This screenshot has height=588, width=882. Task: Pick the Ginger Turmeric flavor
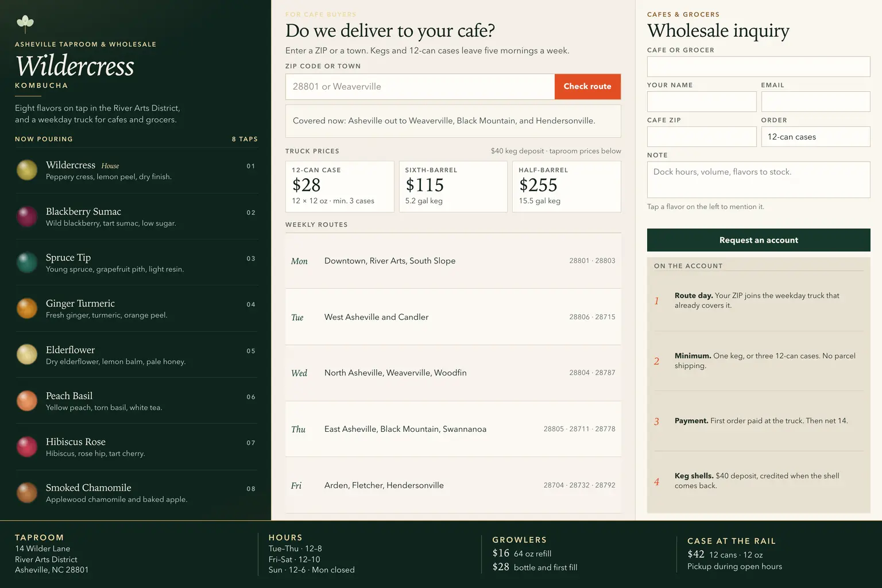(x=137, y=308)
